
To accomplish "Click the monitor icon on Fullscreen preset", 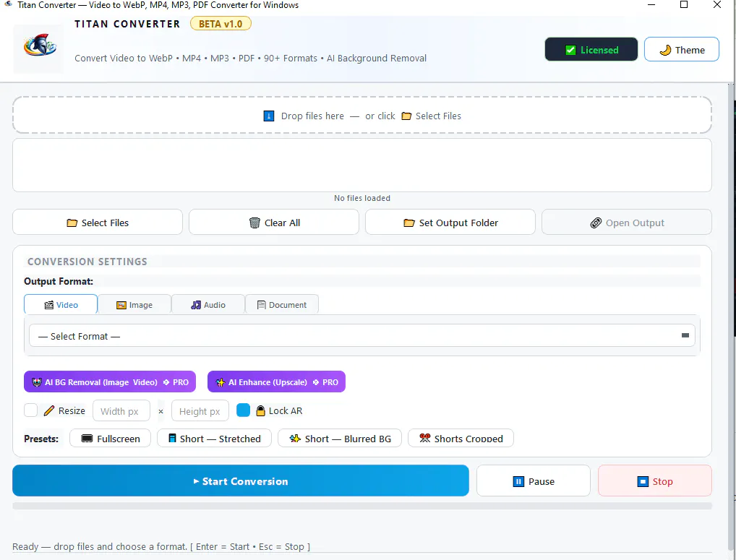I will click(87, 439).
